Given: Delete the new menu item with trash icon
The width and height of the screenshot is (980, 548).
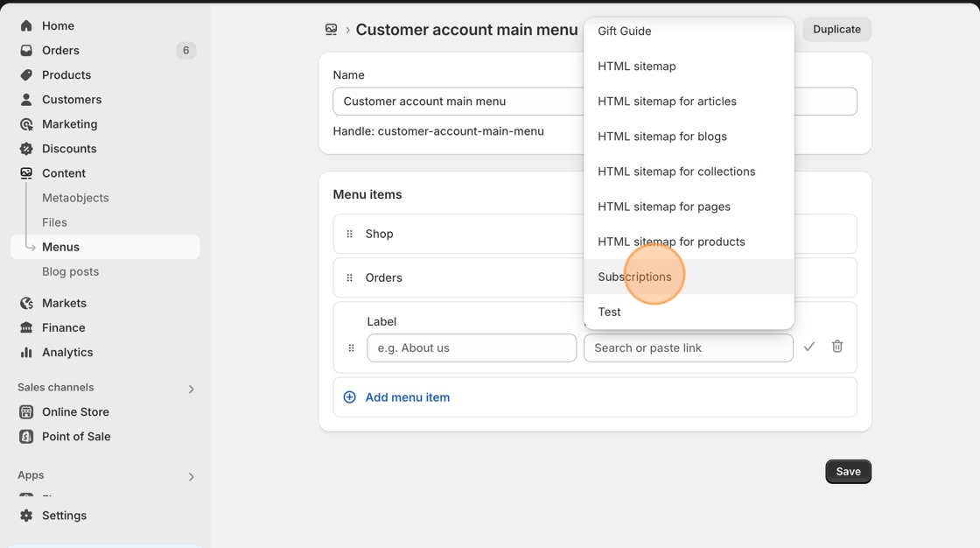Looking at the screenshot, I should [836, 347].
